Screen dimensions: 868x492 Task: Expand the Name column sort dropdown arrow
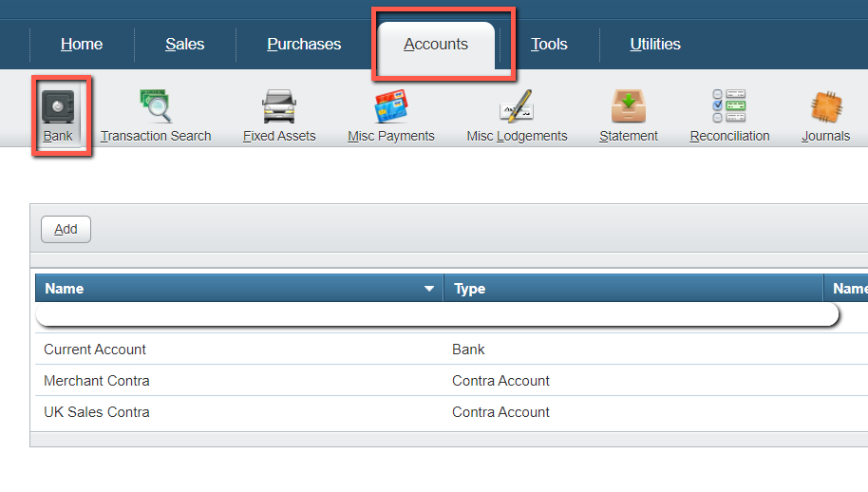coord(429,289)
